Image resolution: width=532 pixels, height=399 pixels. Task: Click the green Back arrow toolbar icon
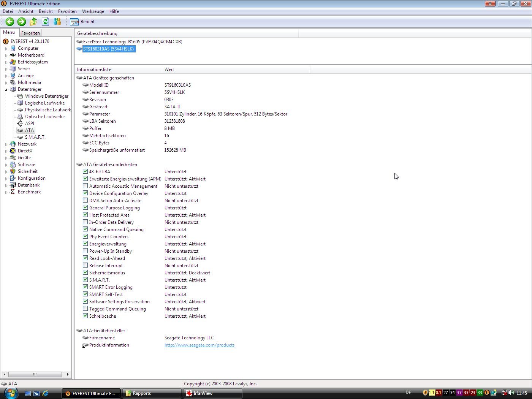click(10, 22)
